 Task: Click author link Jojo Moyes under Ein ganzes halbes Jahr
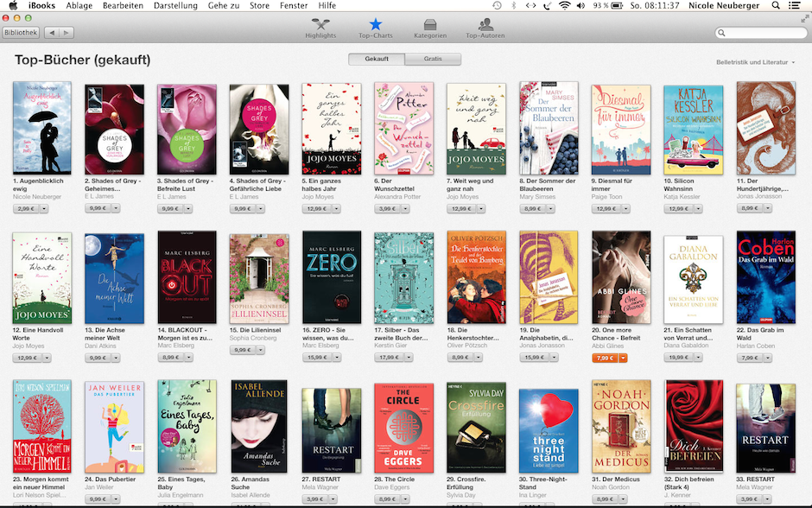(318, 197)
